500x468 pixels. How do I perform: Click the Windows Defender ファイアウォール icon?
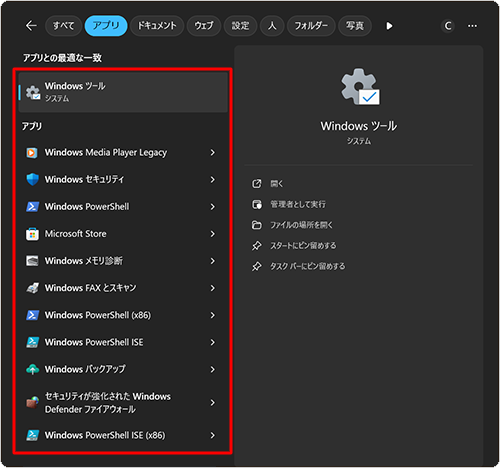pos(32,403)
